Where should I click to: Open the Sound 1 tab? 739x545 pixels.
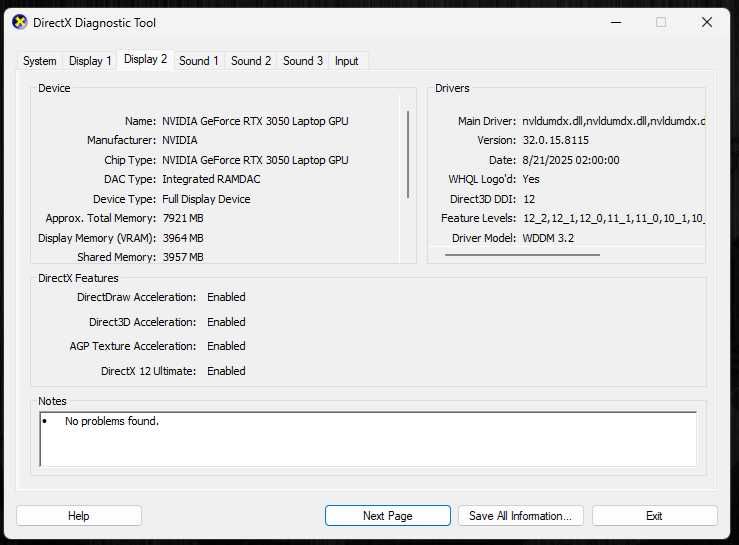(x=198, y=61)
